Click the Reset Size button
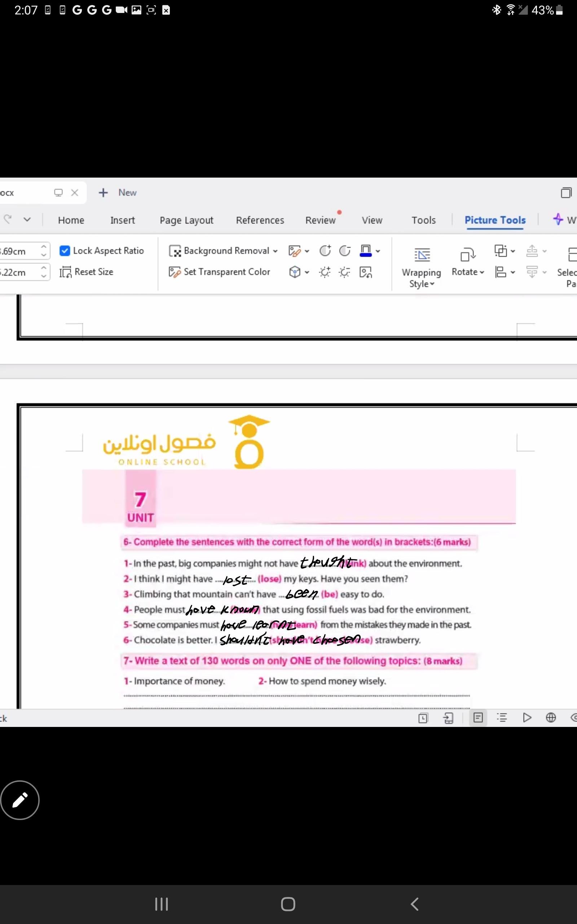This screenshot has width=577, height=924. [87, 272]
